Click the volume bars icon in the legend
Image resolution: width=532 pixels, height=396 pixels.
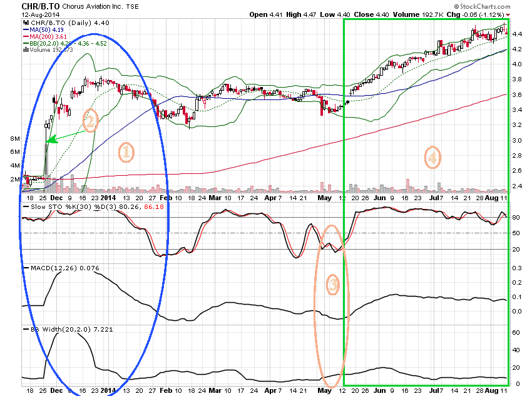pyautogui.click(x=26, y=50)
